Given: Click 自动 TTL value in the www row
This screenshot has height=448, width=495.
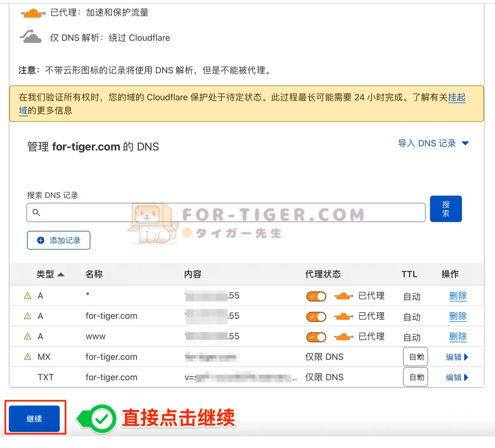Looking at the screenshot, I should click(x=412, y=337).
